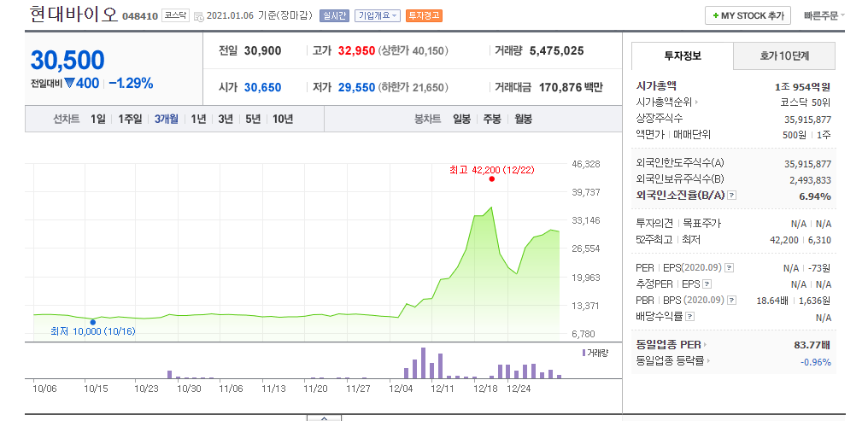Click the 10/06 date on chart axis
This screenshot has height=421, width=868.
click(x=44, y=389)
